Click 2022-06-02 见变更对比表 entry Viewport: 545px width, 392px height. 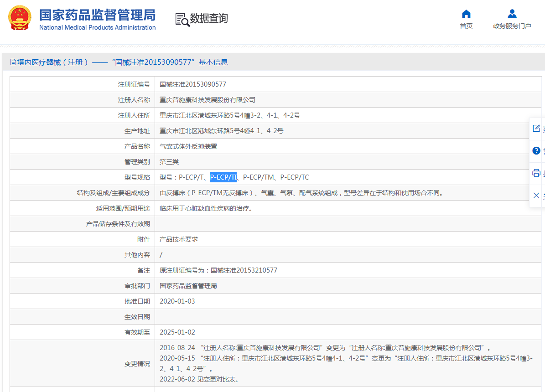tap(200, 380)
